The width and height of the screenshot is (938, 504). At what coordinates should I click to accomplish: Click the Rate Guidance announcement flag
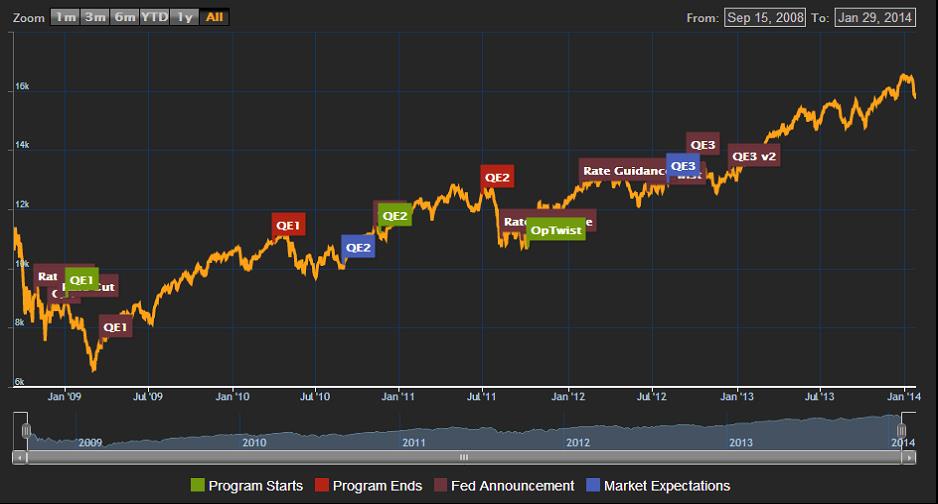(x=623, y=170)
